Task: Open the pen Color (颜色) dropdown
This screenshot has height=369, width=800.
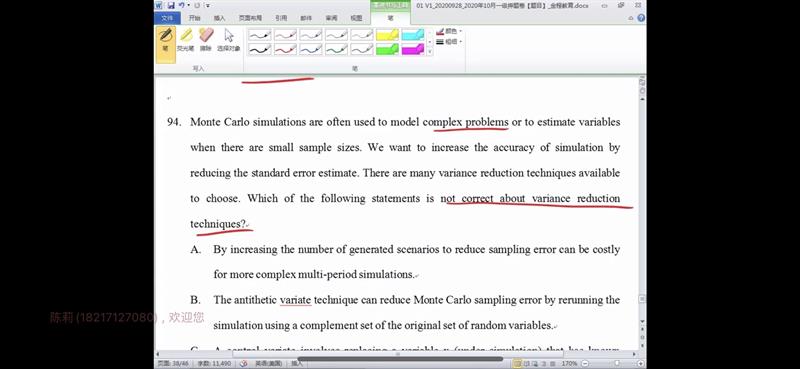Action: point(449,31)
